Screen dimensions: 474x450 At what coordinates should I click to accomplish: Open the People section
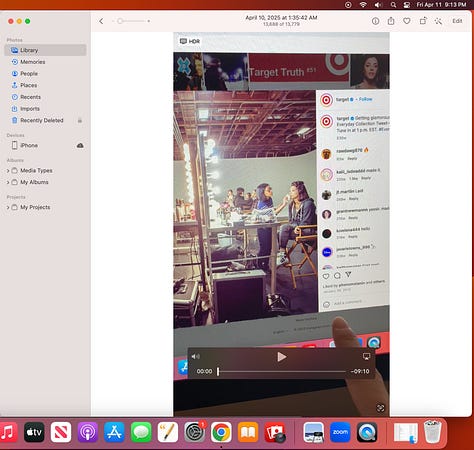pos(29,73)
